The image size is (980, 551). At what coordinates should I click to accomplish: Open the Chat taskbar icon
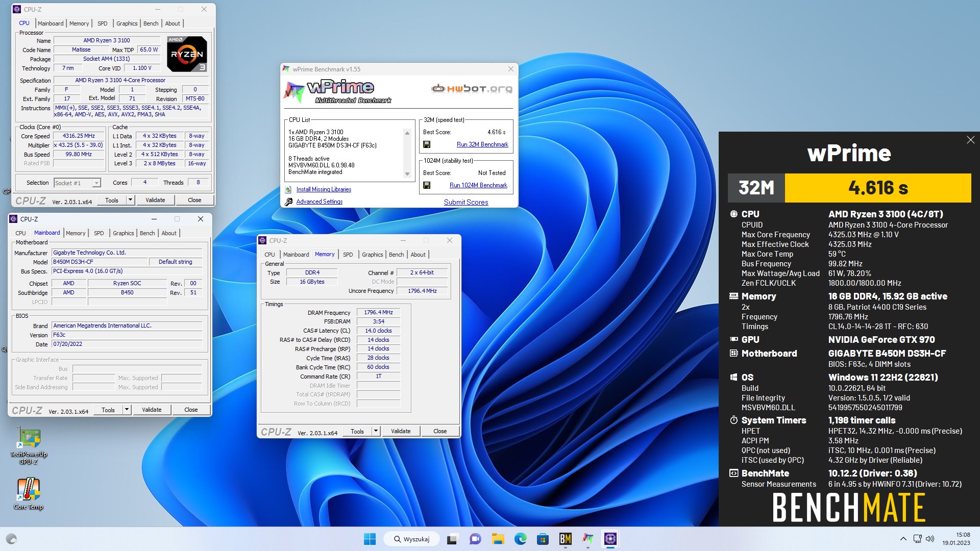[x=475, y=539]
